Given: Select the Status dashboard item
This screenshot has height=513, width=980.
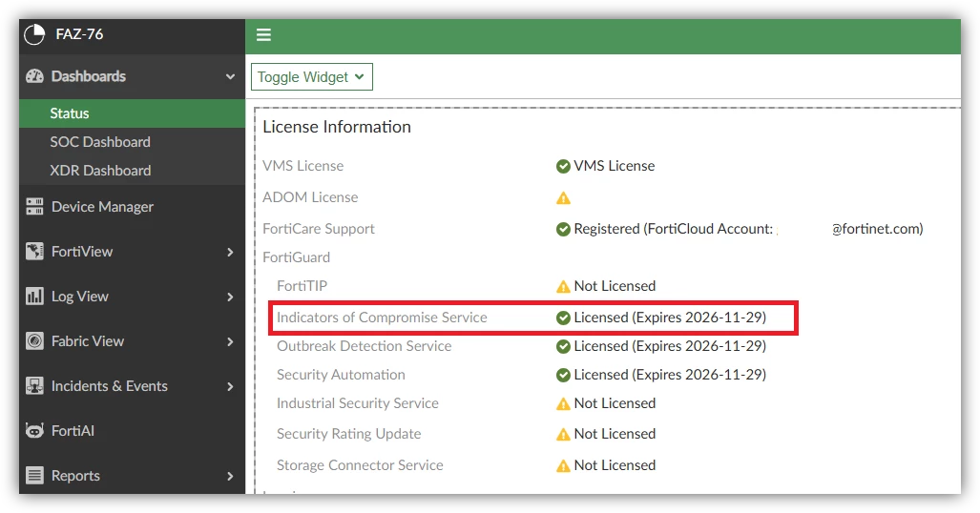Looking at the screenshot, I should pos(132,113).
